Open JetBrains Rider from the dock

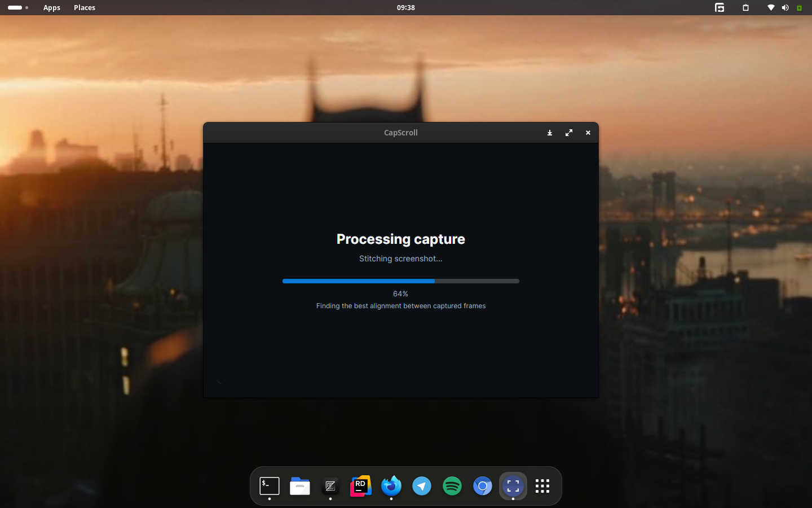pos(361,486)
